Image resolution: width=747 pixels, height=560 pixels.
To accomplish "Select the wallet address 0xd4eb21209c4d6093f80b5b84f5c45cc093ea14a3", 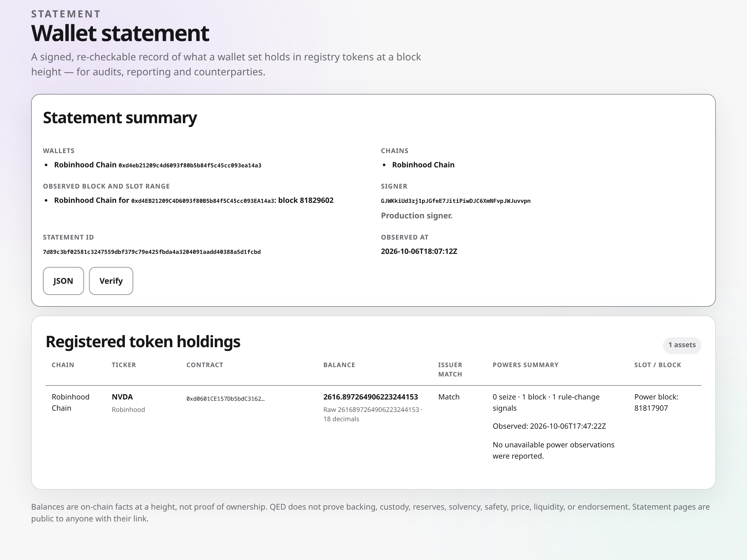I will pyautogui.click(x=190, y=166).
